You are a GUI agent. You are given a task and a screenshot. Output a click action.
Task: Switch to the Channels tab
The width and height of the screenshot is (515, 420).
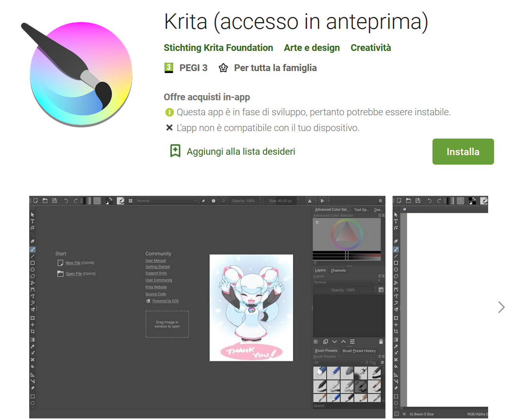point(338,270)
